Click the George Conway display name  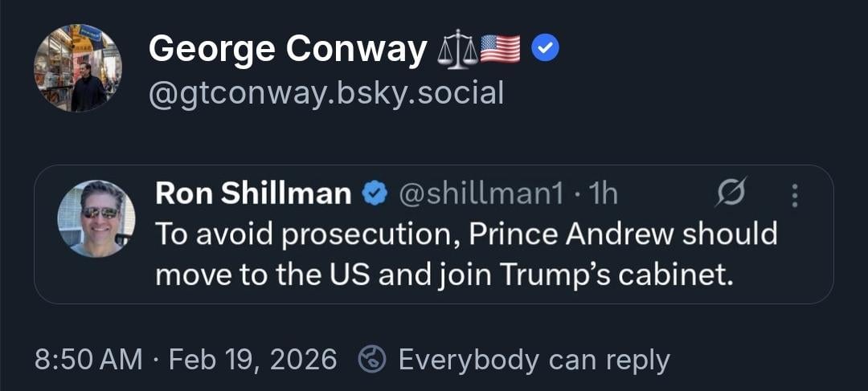click(x=288, y=50)
